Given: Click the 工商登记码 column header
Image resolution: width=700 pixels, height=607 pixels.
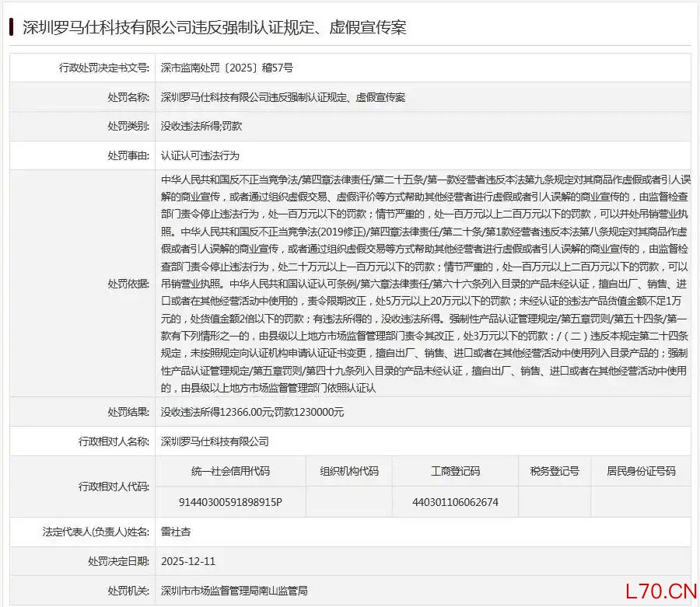Looking at the screenshot, I should point(455,471).
